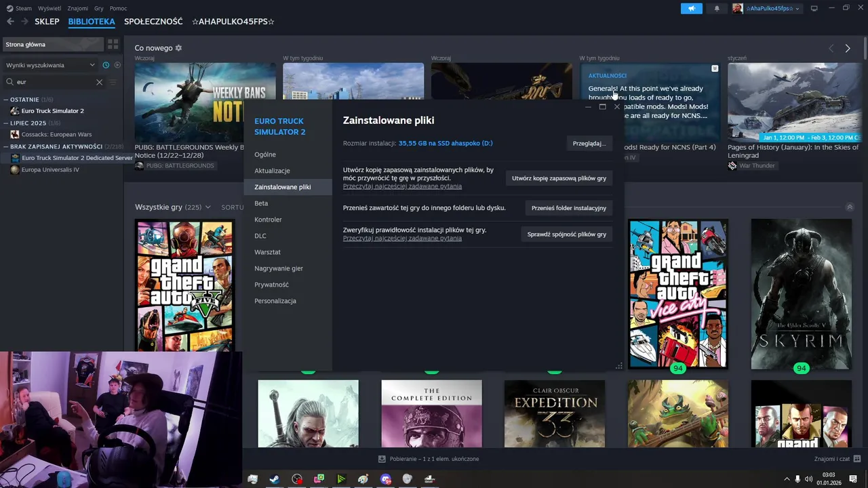Open the 'Co nowego' settings gear

pyautogui.click(x=179, y=48)
